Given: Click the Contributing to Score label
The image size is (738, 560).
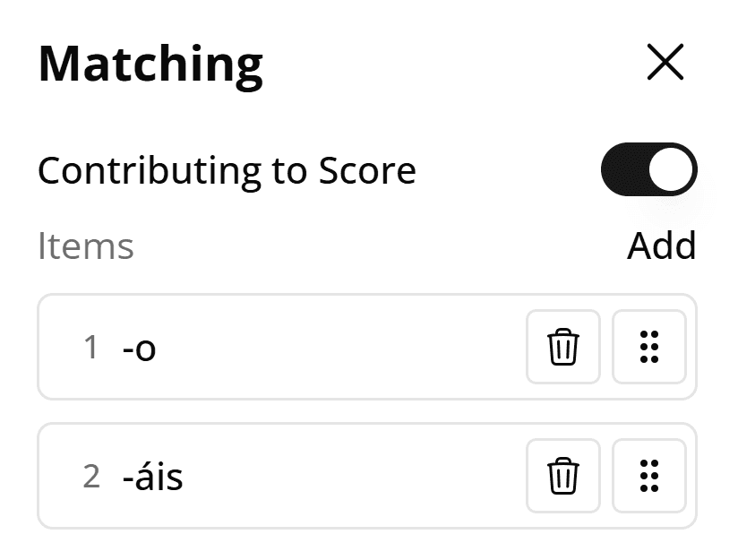Looking at the screenshot, I should pos(227,170).
